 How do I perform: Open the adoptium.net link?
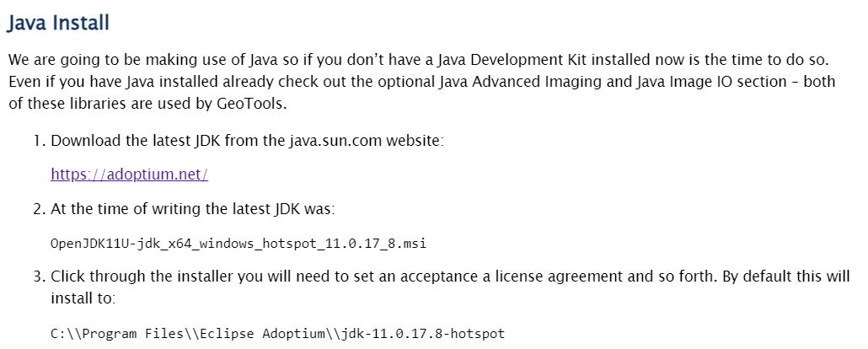(x=129, y=174)
